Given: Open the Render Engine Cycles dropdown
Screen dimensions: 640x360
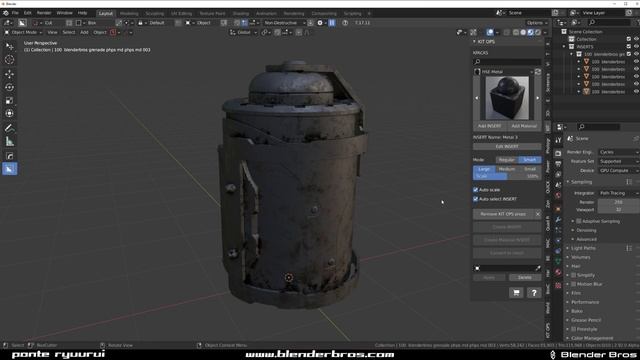Looking at the screenshot, I should [x=619, y=152].
